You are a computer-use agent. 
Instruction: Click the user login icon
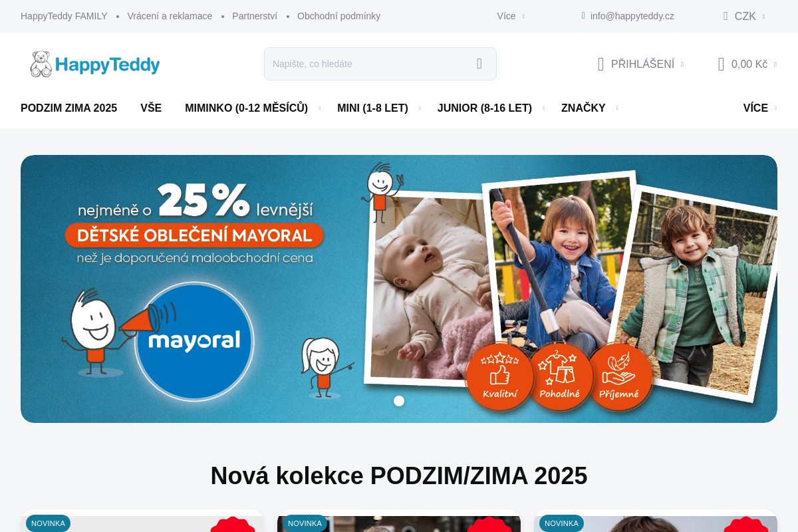[x=600, y=64]
